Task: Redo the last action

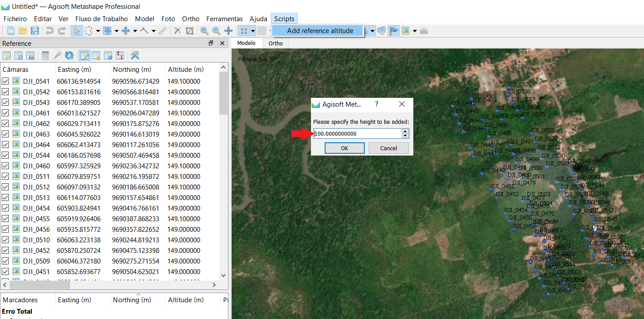Action: coord(62,31)
